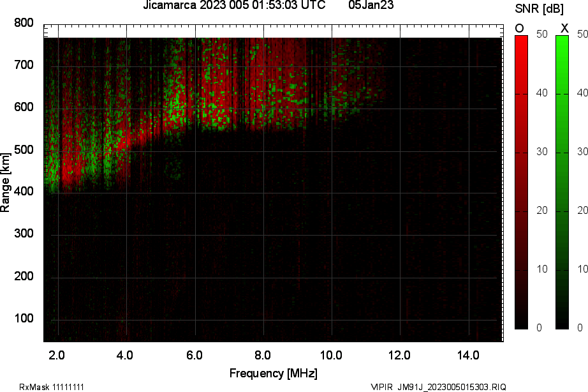Click the date label '05Jan23'
588x392 pixels.
pos(371,5)
